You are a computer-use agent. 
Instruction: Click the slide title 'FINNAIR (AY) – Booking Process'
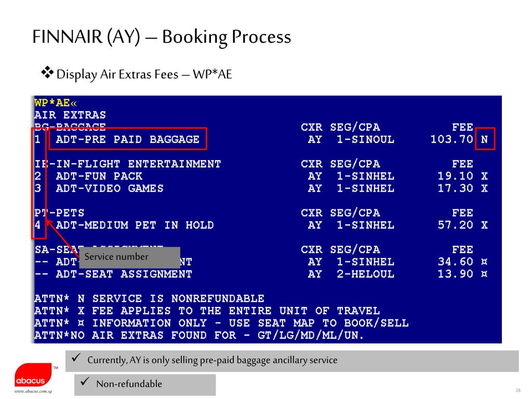[x=162, y=37]
